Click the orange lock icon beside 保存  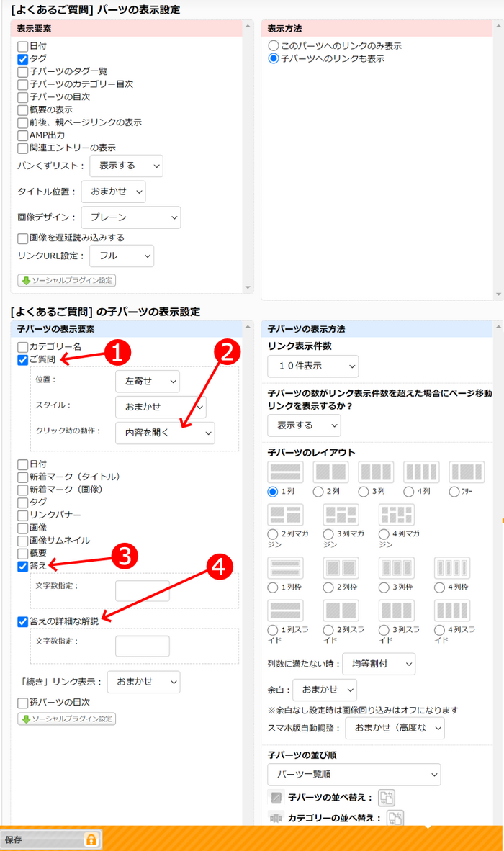[x=91, y=839]
